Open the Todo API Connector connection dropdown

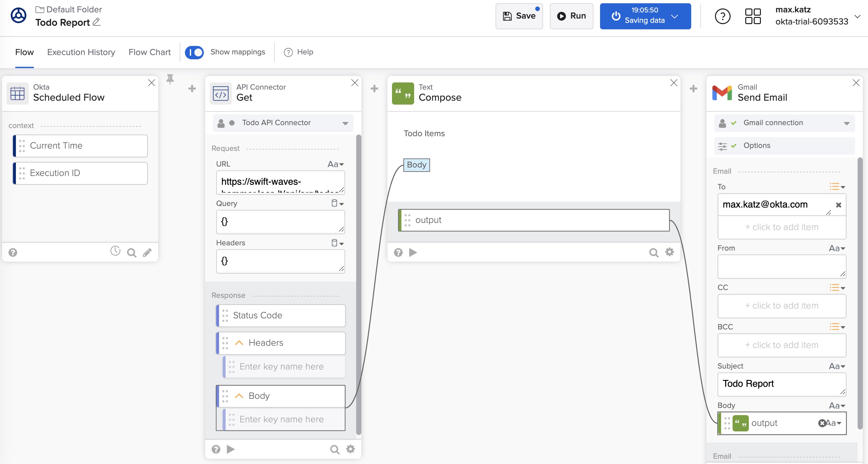(x=345, y=123)
